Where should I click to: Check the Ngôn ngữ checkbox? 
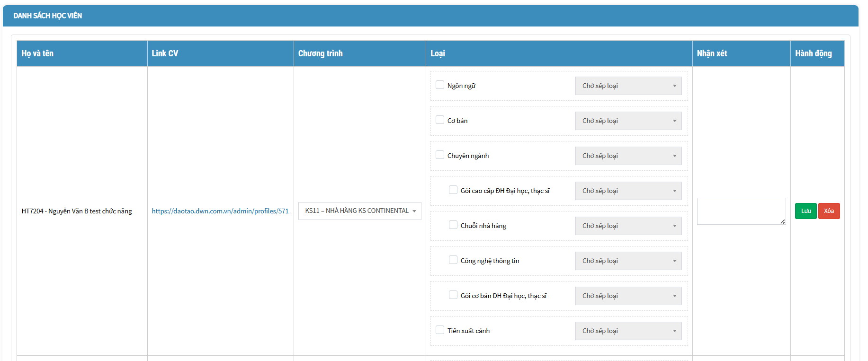click(x=440, y=85)
